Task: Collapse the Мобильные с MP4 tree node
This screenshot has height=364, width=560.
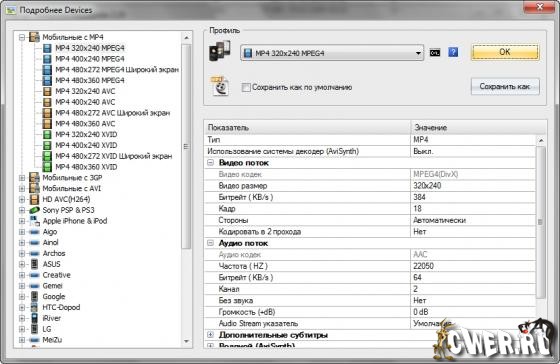Action: click(22, 37)
